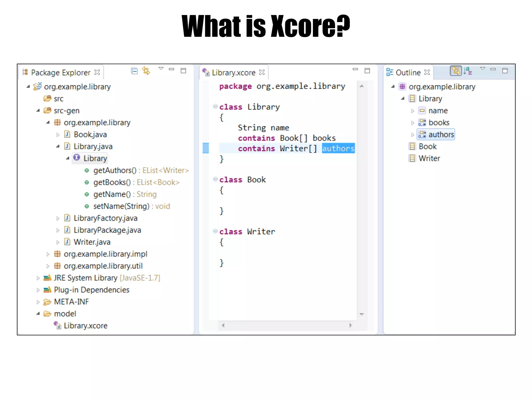Image resolution: width=532 pixels, height=399 pixels.
Task: Click the Writer class icon in Outline
Action: point(412,158)
